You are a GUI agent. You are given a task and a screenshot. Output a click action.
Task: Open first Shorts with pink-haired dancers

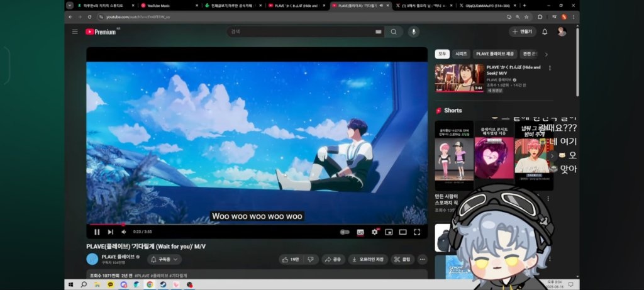454,155
